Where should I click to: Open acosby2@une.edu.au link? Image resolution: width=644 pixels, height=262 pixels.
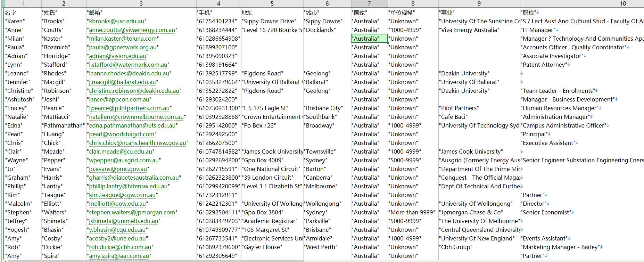pos(117,238)
